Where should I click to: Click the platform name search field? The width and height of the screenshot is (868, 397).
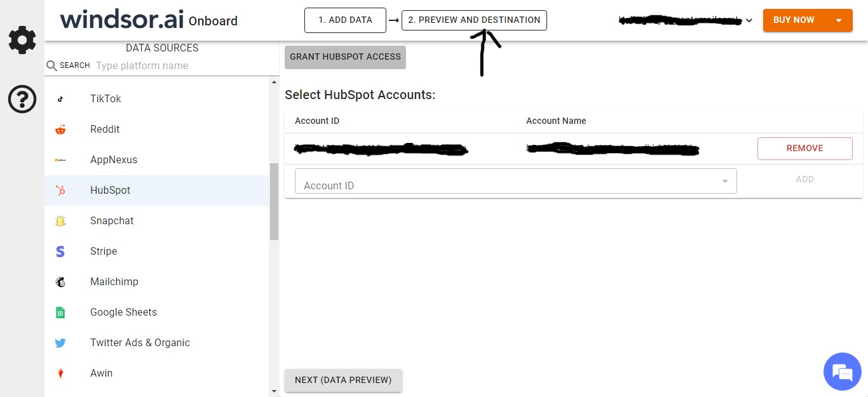point(187,65)
